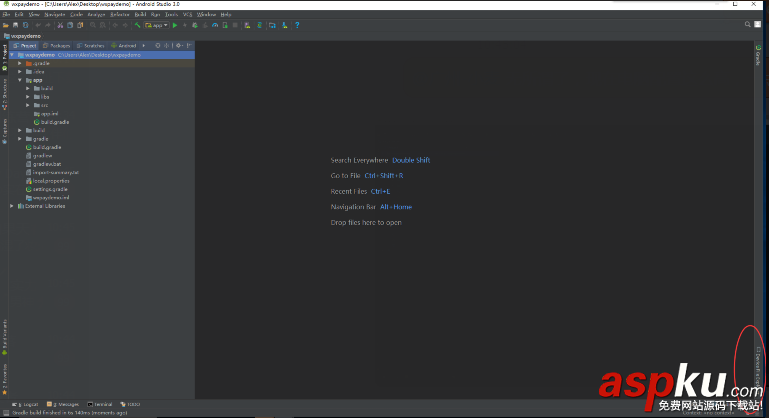The image size is (769, 418).
Task: Open the Logcat tool window
Action: [x=25, y=404]
